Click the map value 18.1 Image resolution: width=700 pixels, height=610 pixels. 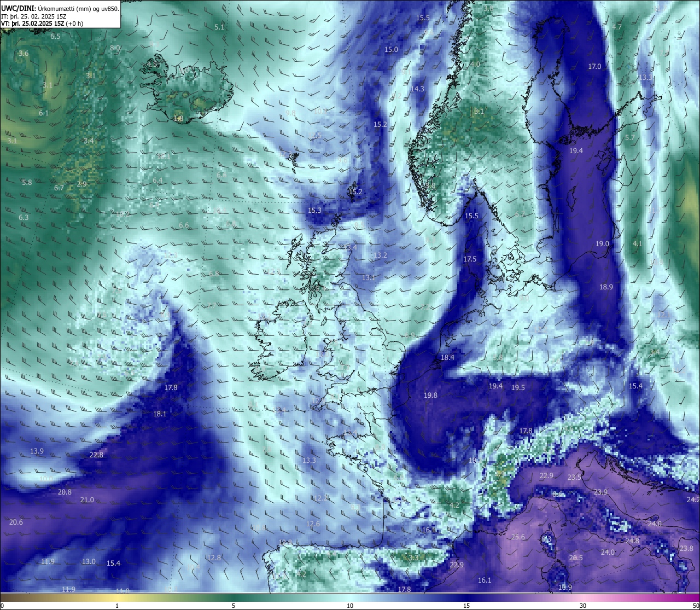point(160,414)
